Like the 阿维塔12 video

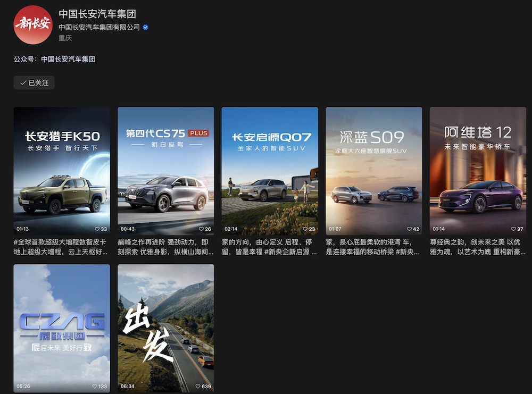[x=513, y=229]
